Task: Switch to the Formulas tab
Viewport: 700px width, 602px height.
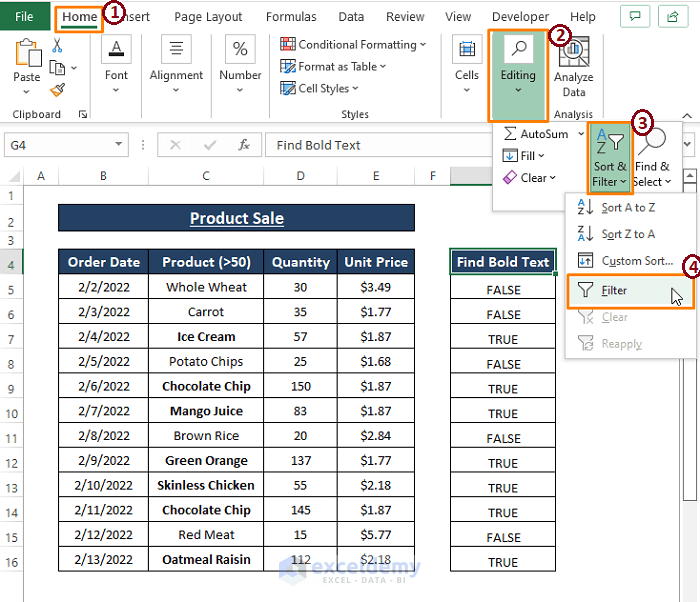Action: [291, 17]
